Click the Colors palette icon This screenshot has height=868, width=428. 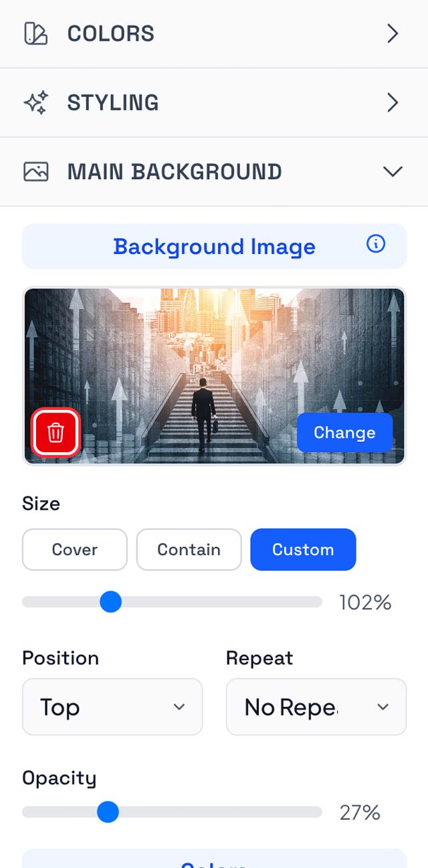35,33
